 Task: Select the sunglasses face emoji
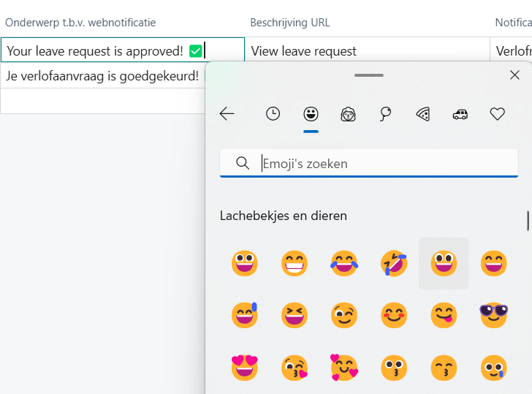(493, 315)
